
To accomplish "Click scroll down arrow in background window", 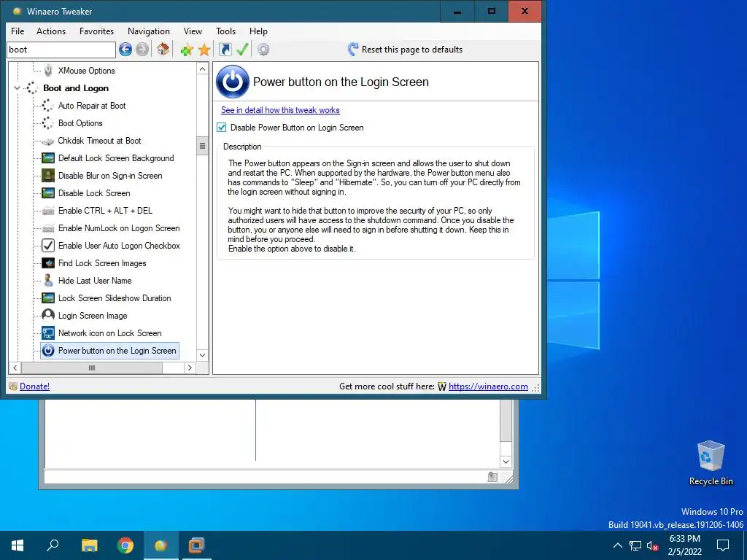I will [x=506, y=462].
